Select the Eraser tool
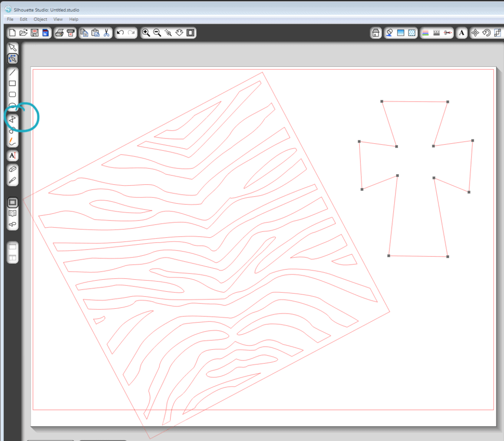This screenshot has height=441, width=504. coord(13,168)
